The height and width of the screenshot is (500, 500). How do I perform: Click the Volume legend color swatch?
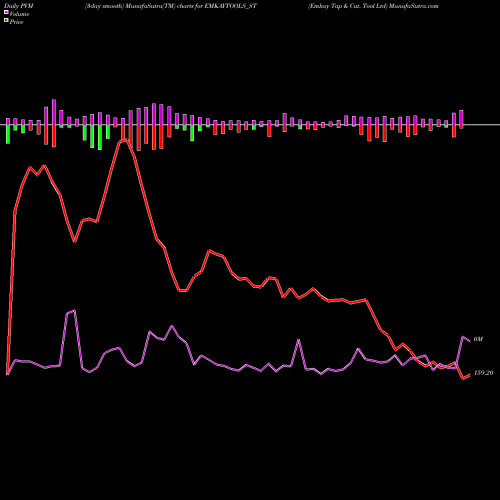[6, 13]
